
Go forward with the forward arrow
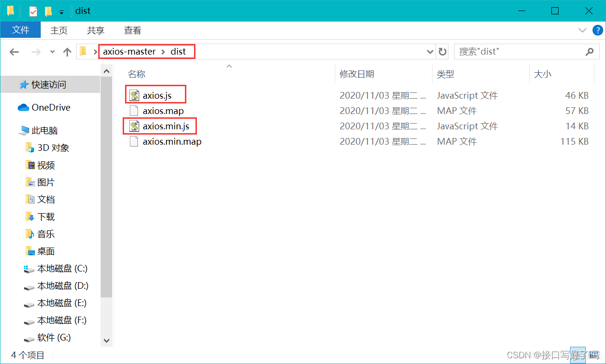pyautogui.click(x=36, y=52)
